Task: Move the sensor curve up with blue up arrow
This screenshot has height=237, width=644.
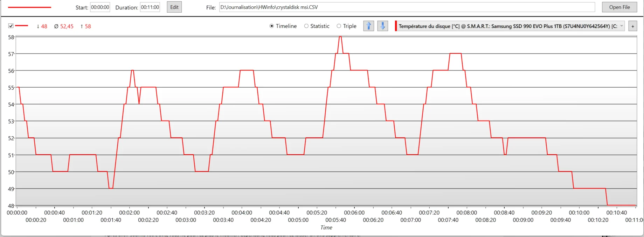Action: (368, 26)
